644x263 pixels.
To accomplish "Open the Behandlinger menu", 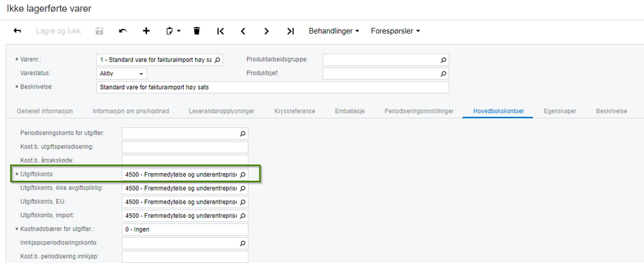I will [x=334, y=31].
